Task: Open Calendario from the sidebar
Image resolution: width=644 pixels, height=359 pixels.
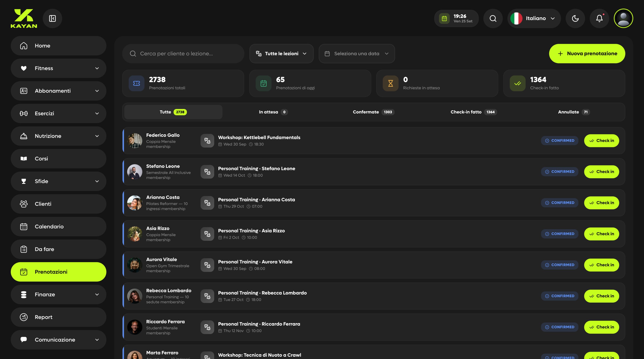Action: (x=59, y=227)
